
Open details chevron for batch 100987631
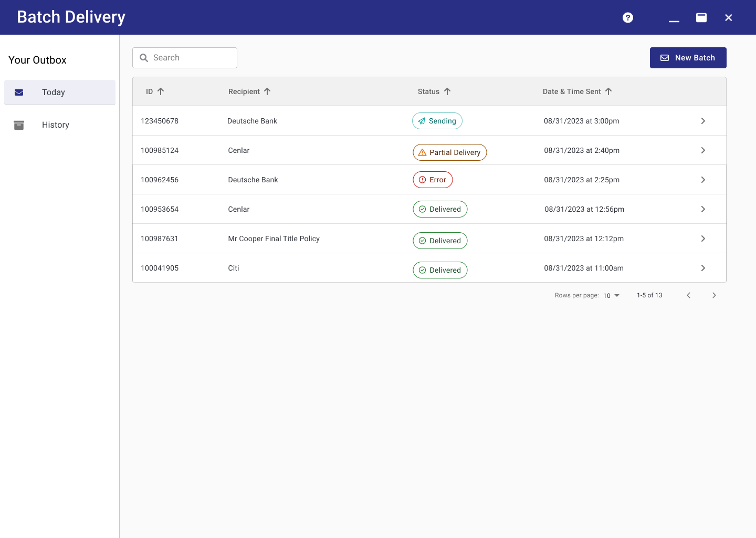(703, 239)
